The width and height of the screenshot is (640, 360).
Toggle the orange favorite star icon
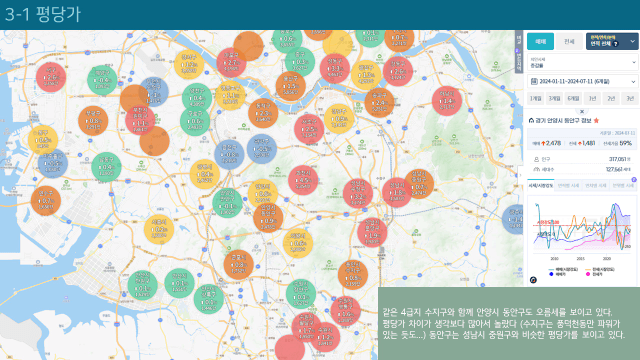click(x=596, y=120)
